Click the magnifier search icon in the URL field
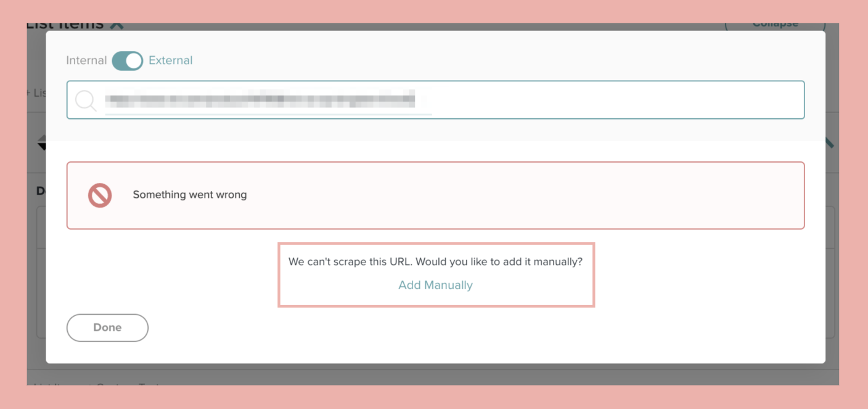 (x=86, y=100)
